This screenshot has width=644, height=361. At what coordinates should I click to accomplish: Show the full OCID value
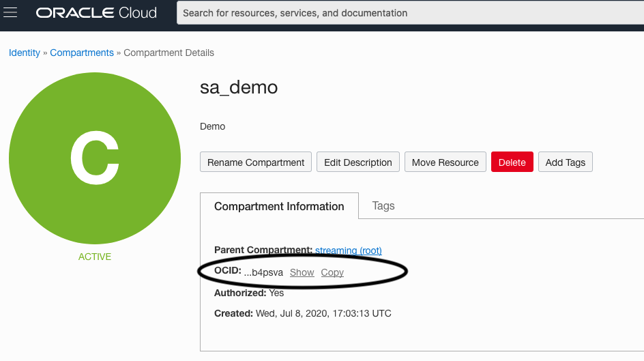coord(302,272)
